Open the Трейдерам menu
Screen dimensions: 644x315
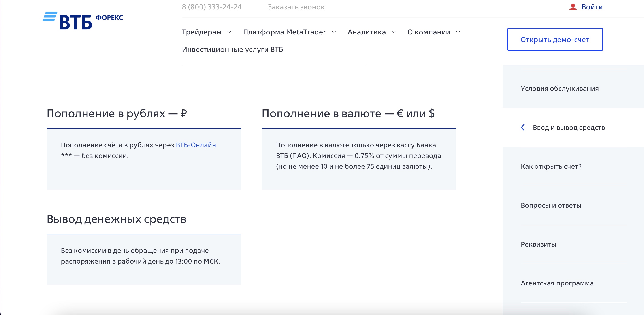tap(201, 32)
